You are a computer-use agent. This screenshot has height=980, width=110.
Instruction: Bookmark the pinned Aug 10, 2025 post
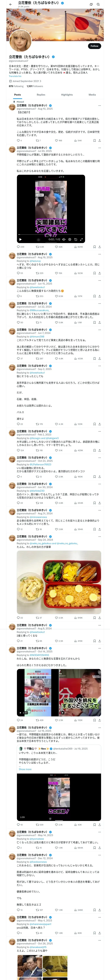(x=95, y=140)
